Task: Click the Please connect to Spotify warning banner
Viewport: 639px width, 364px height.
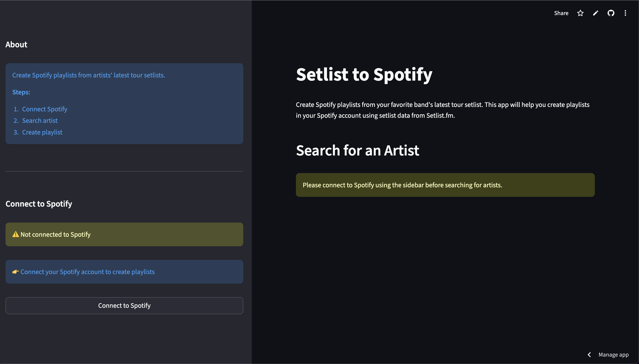Action: point(402,185)
